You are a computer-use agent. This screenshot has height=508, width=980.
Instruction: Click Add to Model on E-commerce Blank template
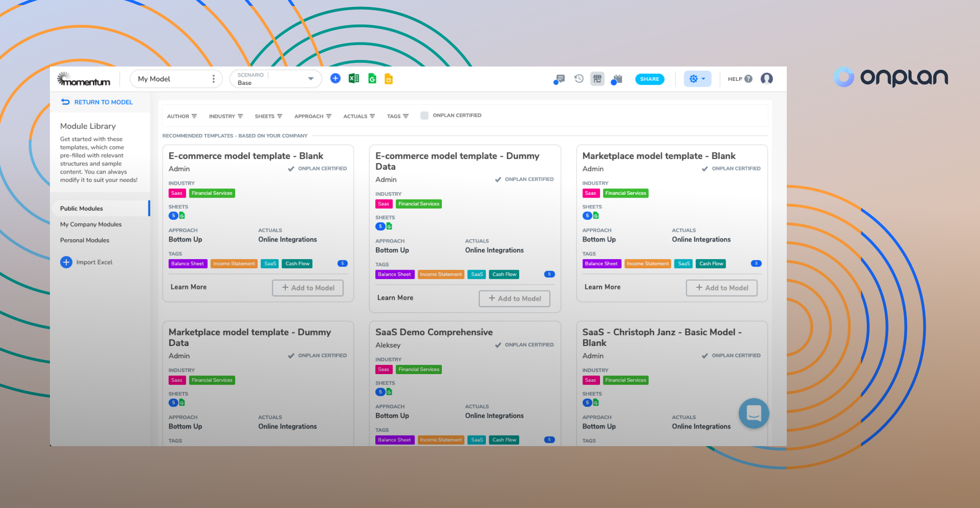tap(307, 288)
